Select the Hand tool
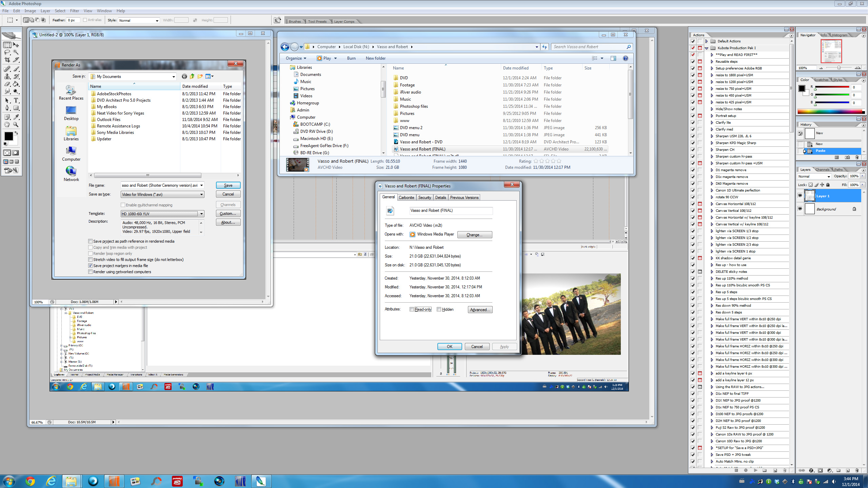 7,125
